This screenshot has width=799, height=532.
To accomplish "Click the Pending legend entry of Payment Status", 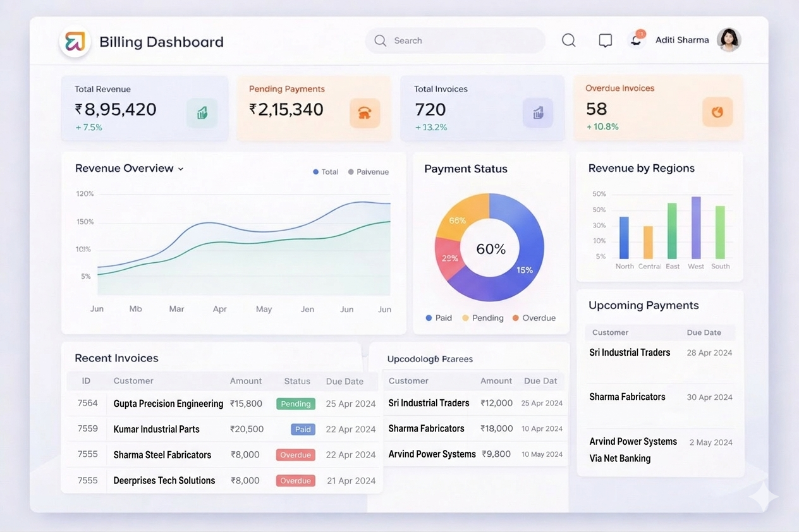I will [483, 318].
